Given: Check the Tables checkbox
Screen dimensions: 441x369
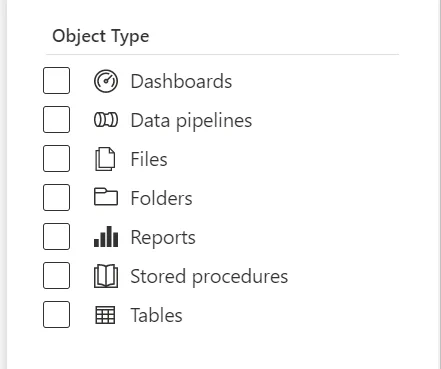Looking at the screenshot, I should click(x=56, y=315).
